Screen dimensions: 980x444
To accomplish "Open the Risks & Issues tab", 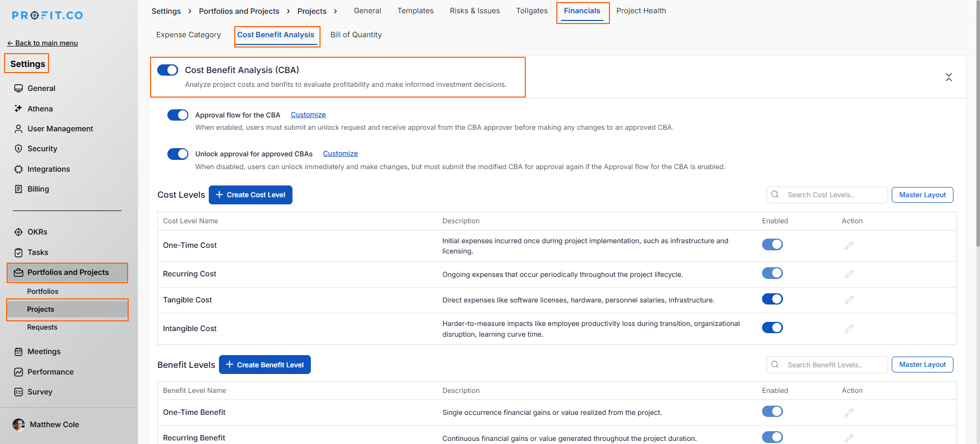I will pyautogui.click(x=474, y=11).
